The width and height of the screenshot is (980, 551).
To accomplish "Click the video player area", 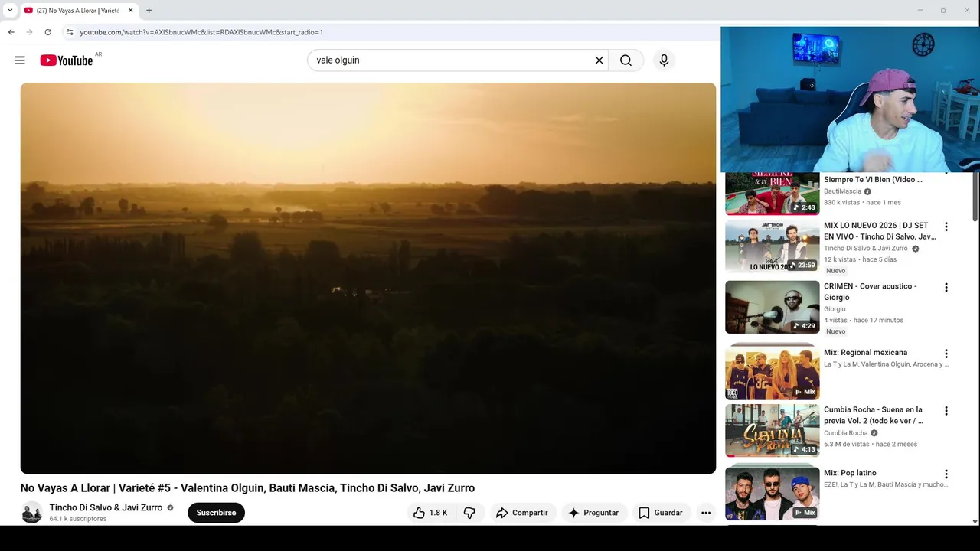I will point(368,279).
